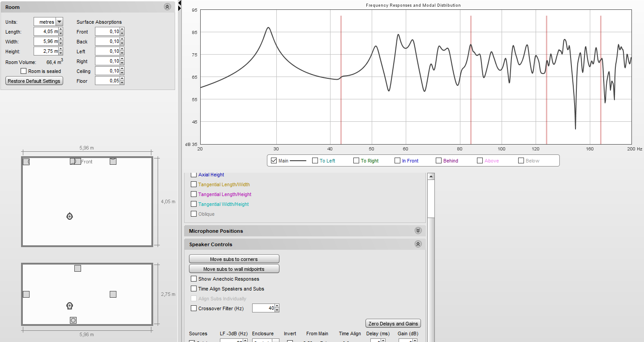The height and width of the screenshot is (342, 644).
Task: Open the Units dropdown list
Action: coord(59,21)
